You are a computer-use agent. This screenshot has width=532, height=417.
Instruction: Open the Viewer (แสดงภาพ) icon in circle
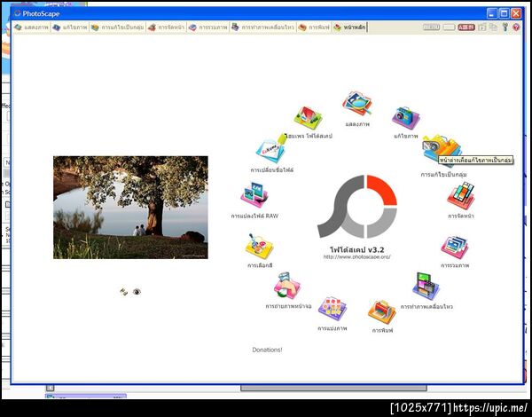click(356, 103)
